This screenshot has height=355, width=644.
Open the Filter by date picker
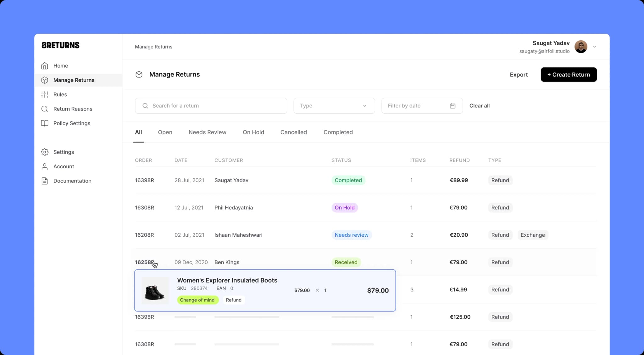(x=415, y=106)
